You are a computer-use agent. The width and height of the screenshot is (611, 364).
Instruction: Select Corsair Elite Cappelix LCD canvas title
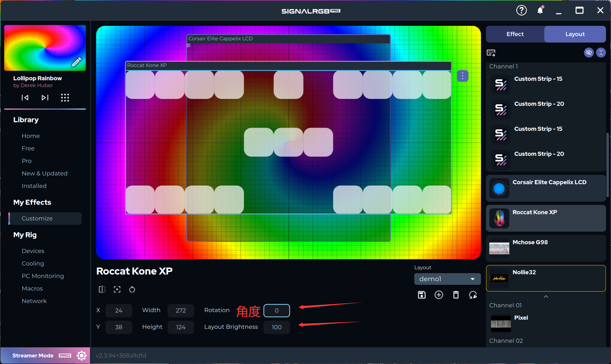288,39
